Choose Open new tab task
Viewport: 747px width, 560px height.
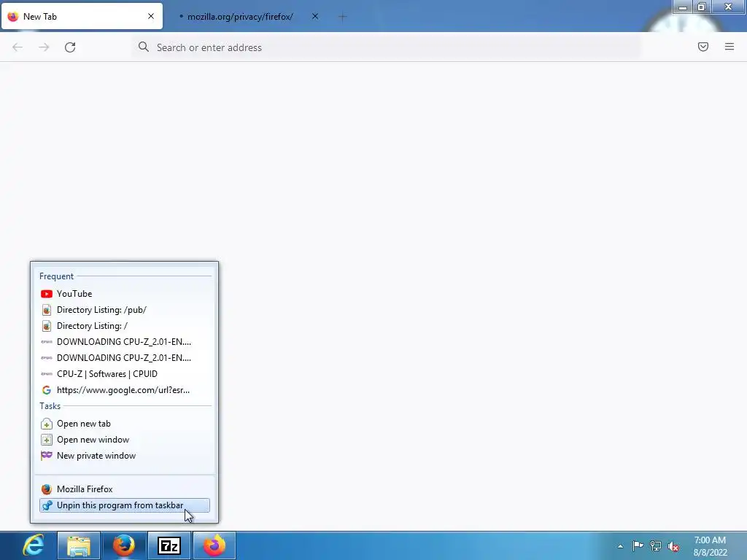(124, 424)
